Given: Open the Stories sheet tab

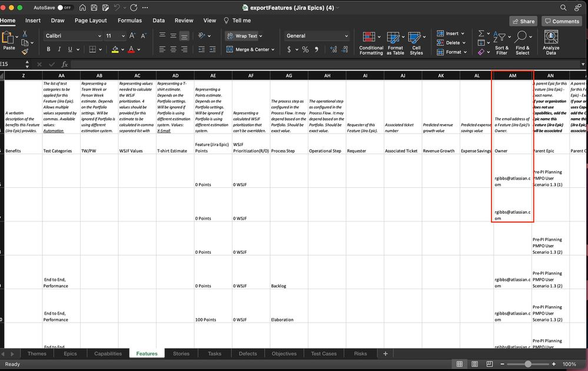Looking at the screenshot, I should click(181, 353).
